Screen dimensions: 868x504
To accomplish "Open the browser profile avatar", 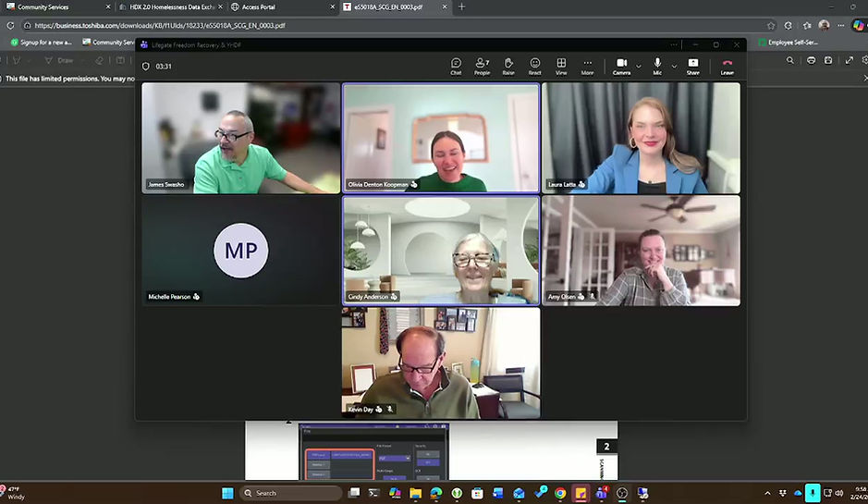I will pos(824,26).
